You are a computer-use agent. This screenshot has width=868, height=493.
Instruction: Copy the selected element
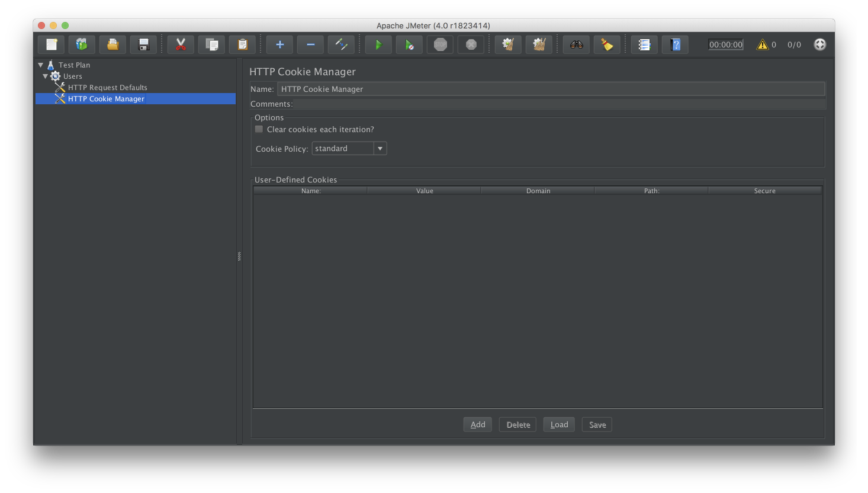(x=211, y=44)
